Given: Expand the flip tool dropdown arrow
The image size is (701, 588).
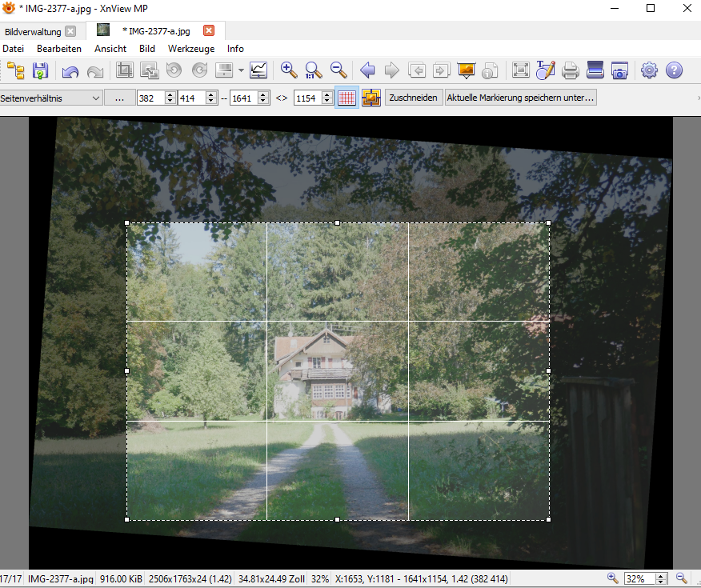Looking at the screenshot, I should click(241, 70).
